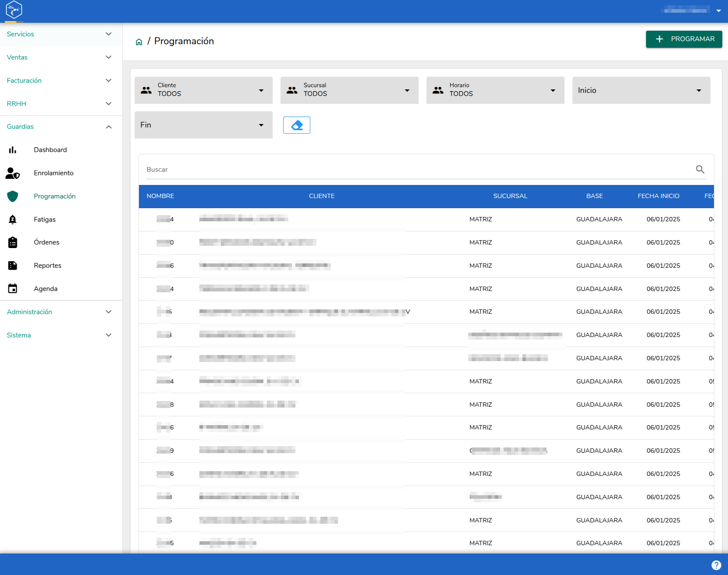Image resolution: width=728 pixels, height=575 pixels.
Task: Click the PROGRAMAR button
Action: point(684,39)
